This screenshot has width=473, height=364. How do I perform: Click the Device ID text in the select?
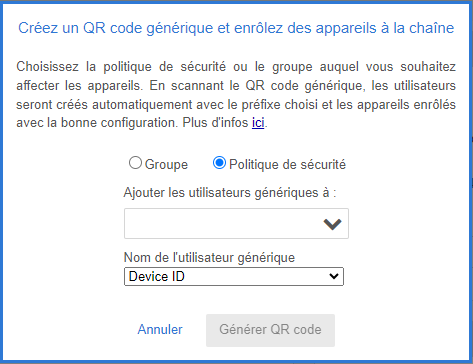pos(157,276)
